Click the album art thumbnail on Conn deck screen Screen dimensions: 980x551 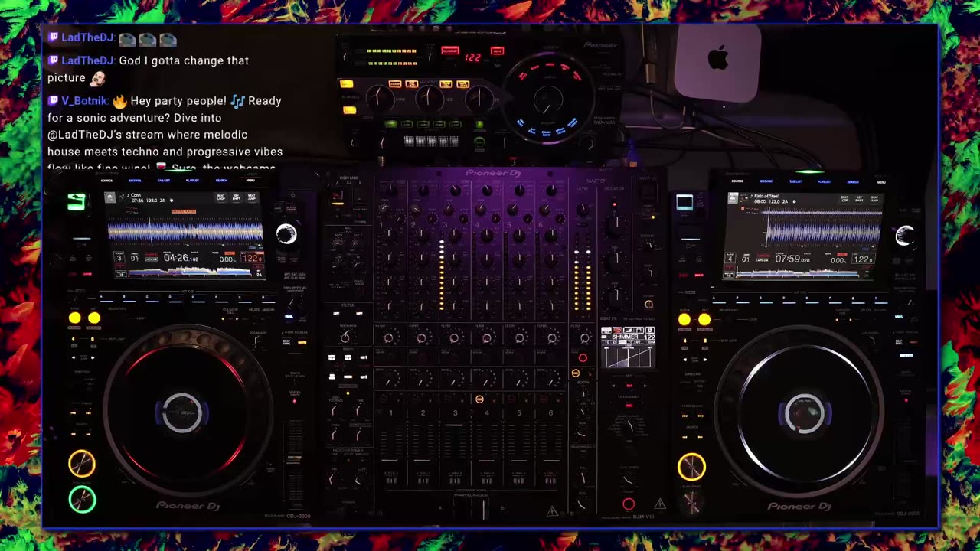pos(110,197)
